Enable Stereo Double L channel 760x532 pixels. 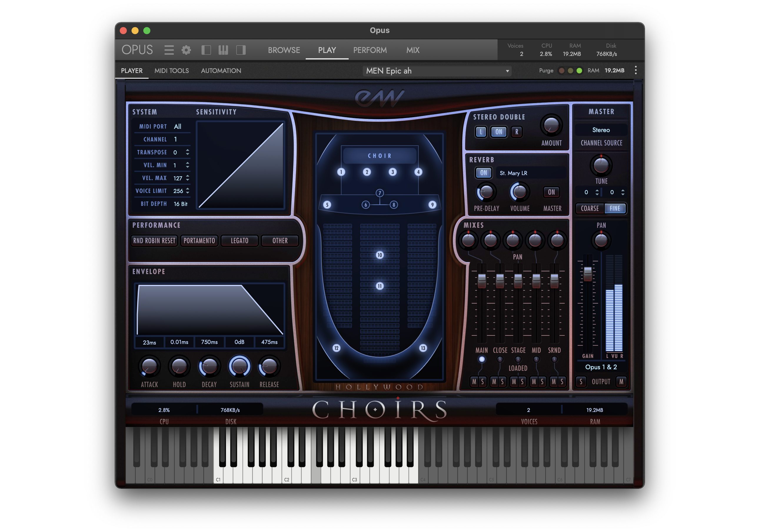[481, 132]
